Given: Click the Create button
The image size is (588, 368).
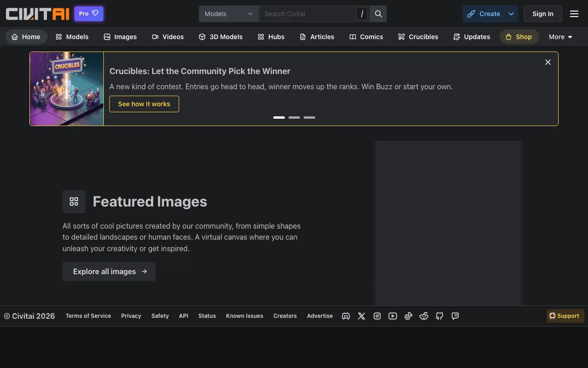Looking at the screenshot, I should click(484, 14).
